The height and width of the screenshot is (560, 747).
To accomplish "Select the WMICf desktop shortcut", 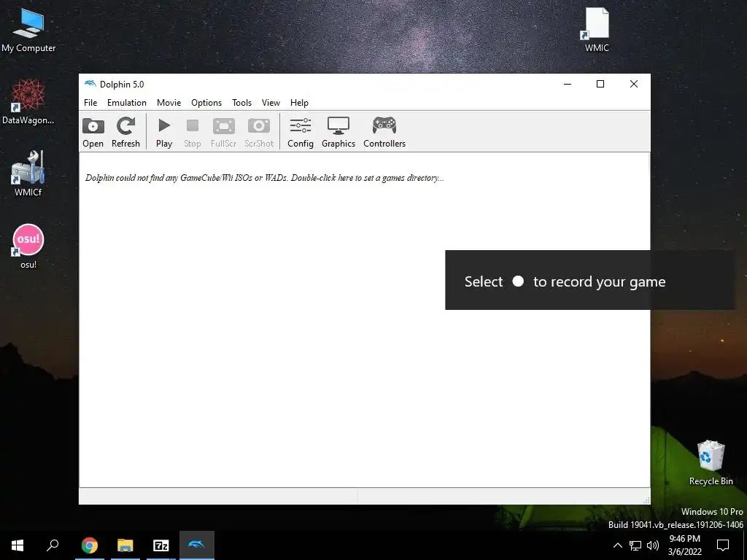I will (28, 174).
